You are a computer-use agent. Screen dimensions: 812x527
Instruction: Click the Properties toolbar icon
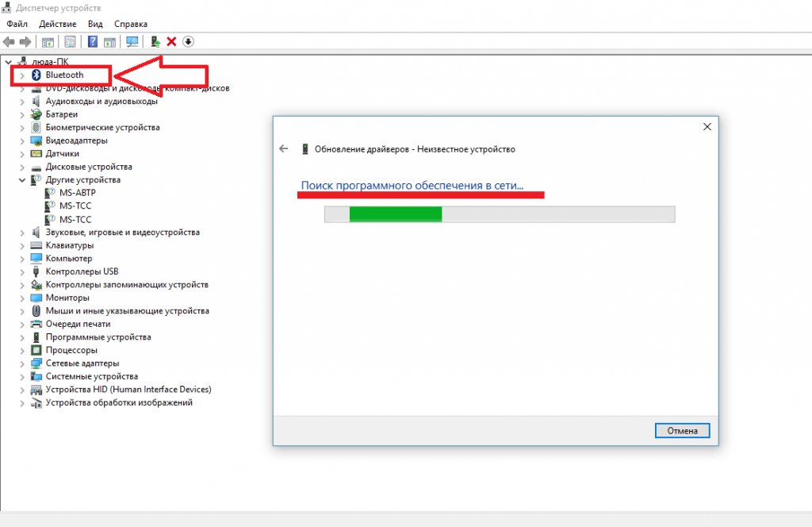click(70, 41)
